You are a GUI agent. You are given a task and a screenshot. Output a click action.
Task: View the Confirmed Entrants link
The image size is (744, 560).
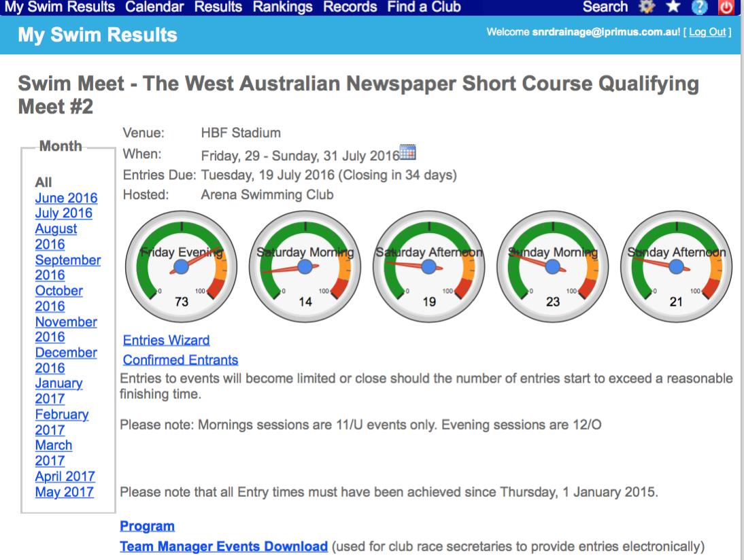(180, 360)
